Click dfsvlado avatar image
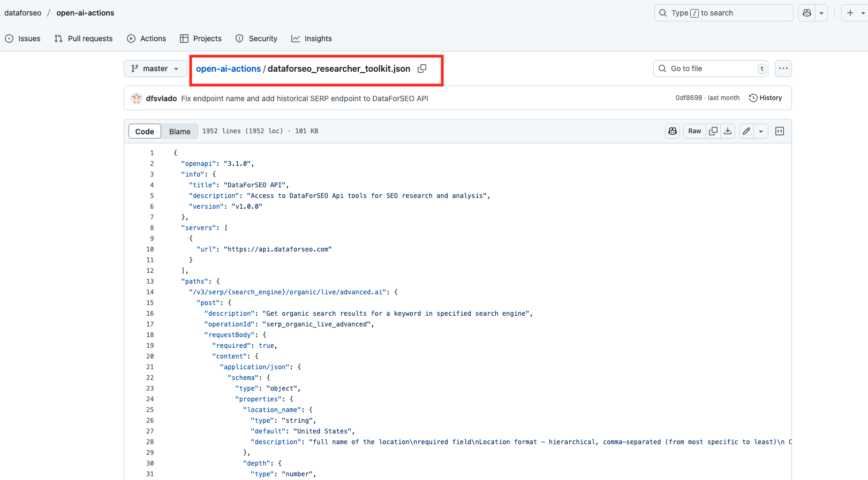This screenshot has width=868, height=480. coord(137,98)
